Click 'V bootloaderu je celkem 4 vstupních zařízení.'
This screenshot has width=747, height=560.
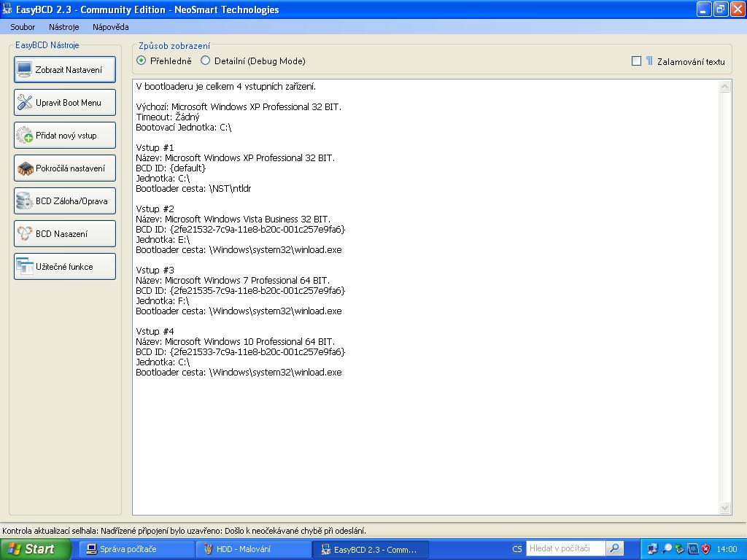(226, 87)
